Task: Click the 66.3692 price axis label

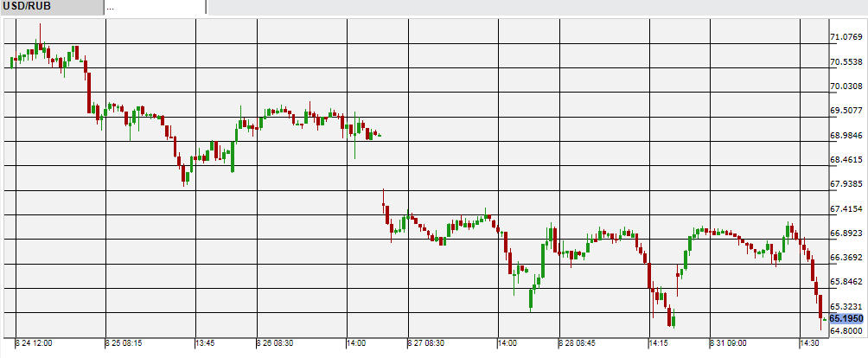Action: (x=846, y=258)
